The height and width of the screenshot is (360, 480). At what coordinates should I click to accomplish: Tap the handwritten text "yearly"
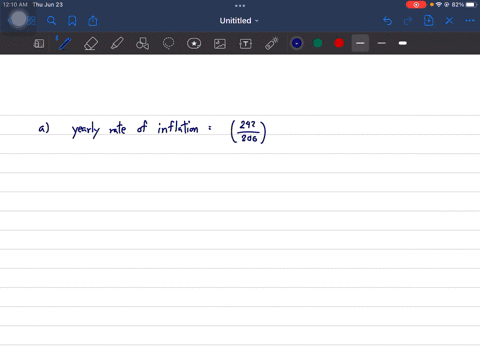tap(86, 130)
